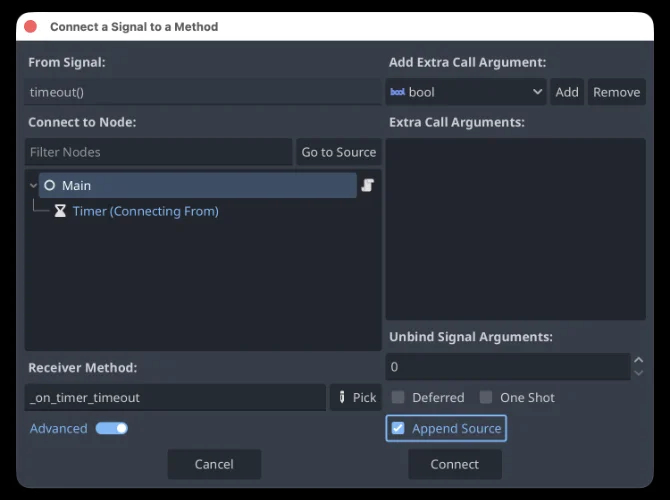
Task: Toggle the Advanced switch off
Action: coord(111,428)
